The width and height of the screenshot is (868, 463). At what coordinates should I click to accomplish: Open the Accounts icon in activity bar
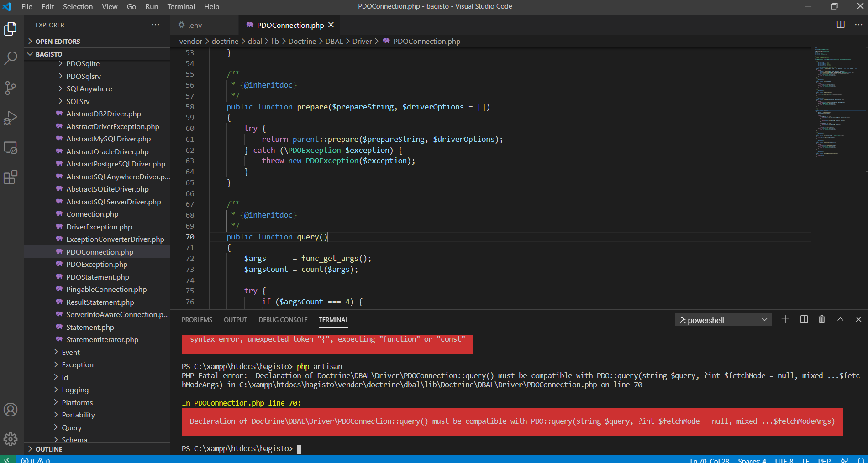pyautogui.click(x=11, y=410)
